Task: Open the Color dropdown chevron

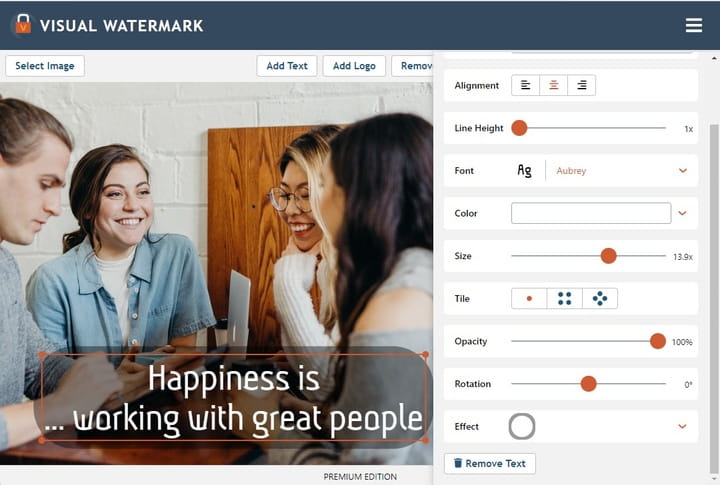Action: 682,213
